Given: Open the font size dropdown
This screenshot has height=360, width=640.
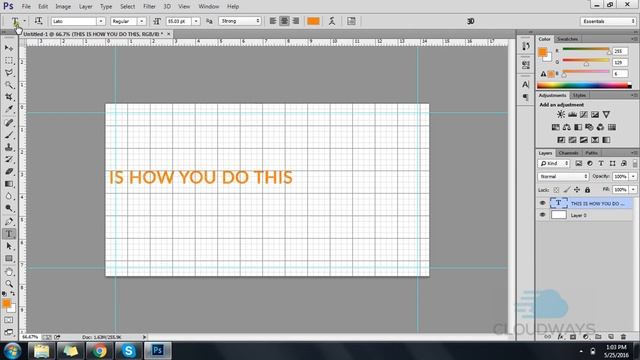Looking at the screenshot, I should pos(196,21).
